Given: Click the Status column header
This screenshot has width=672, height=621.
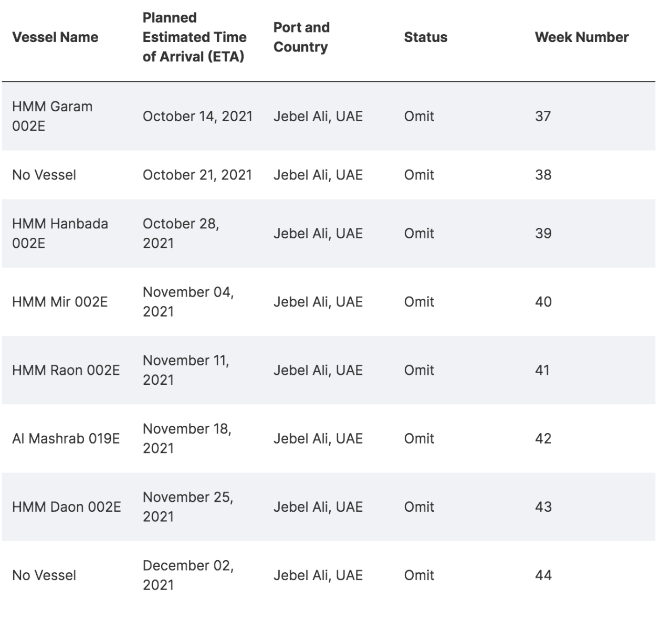Looking at the screenshot, I should (425, 37).
